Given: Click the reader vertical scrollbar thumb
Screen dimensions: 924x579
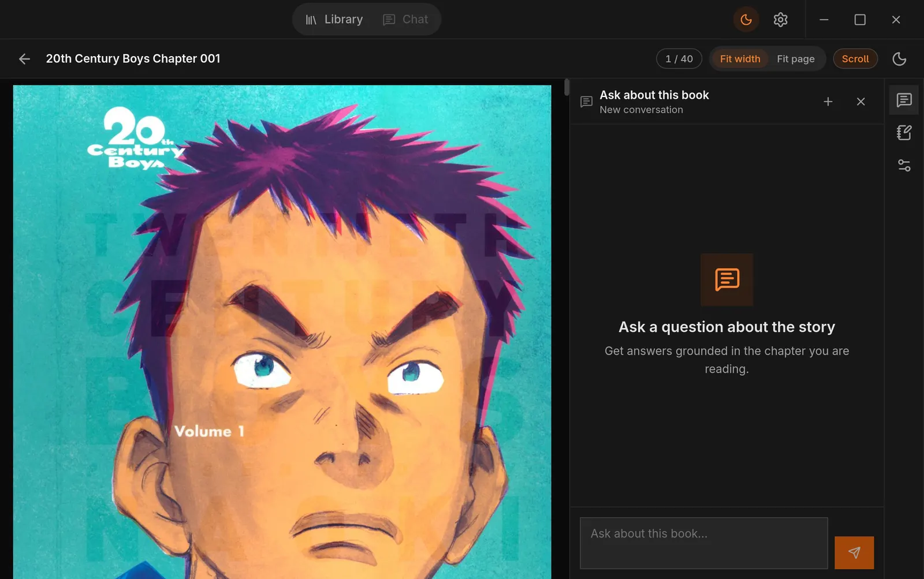Looking at the screenshot, I should pyautogui.click(x=567, y=87).
